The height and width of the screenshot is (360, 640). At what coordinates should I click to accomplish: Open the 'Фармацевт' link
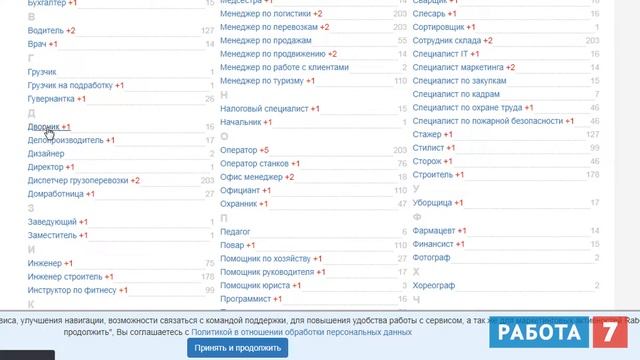(x=433, y=231)
